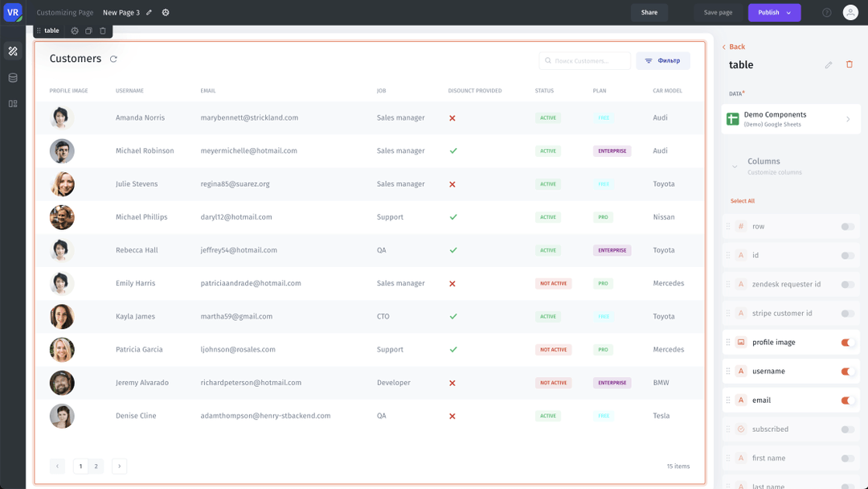Viewport: 868px width, 489px height.
Task: Delete the table using the trash icon in the toolbar
Action: (x=102, y=30)
